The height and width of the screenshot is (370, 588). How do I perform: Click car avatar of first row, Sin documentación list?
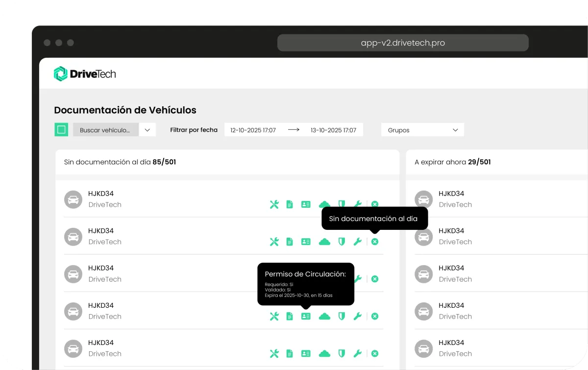[x=73, y=199]
